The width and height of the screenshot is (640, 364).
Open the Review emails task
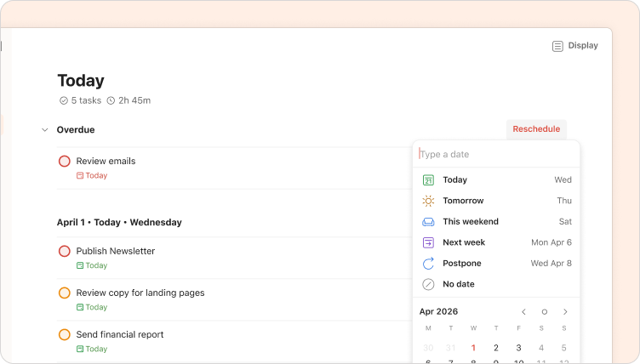tap(106, 162)
